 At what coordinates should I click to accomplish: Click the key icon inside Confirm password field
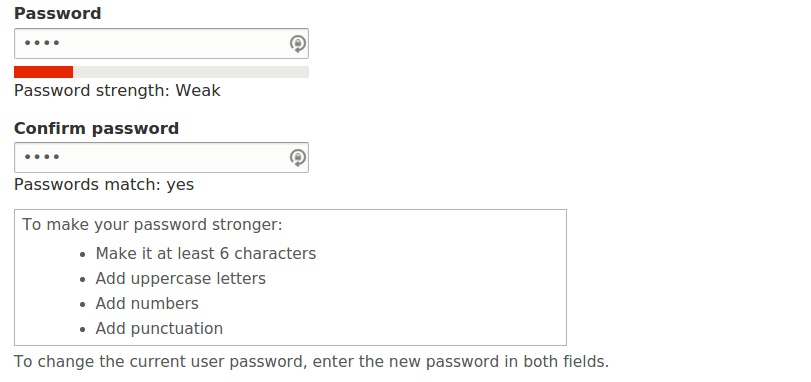[x=297, y=158]
